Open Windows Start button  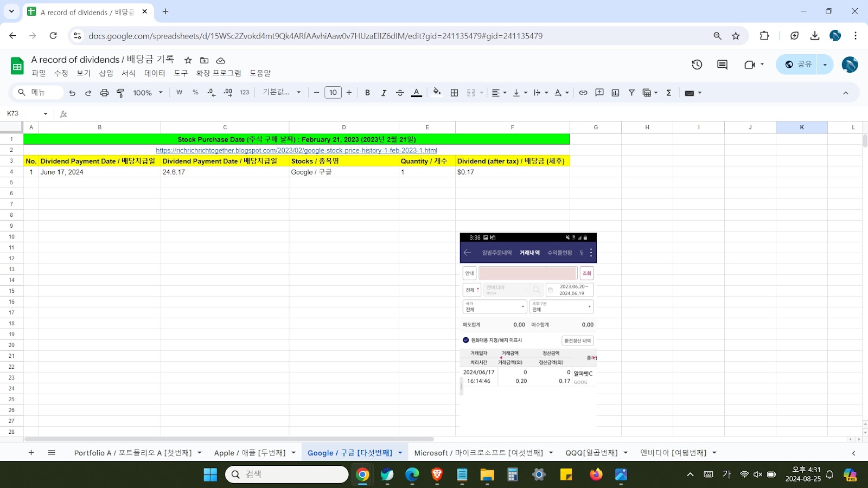click(x=210, y=474)
